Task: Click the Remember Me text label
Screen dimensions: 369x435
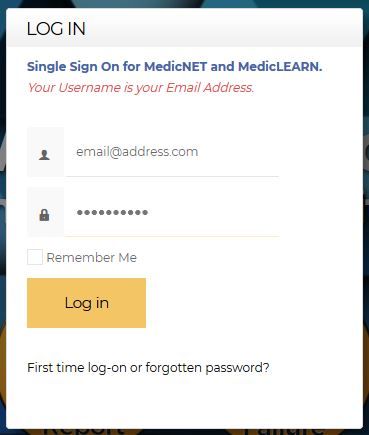Action: 92,257
